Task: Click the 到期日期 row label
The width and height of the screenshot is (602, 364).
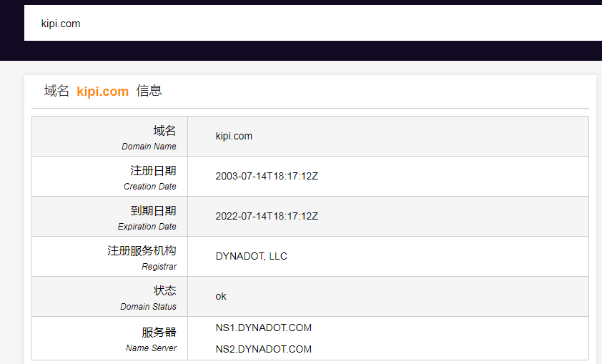Action: pos(153,211)
